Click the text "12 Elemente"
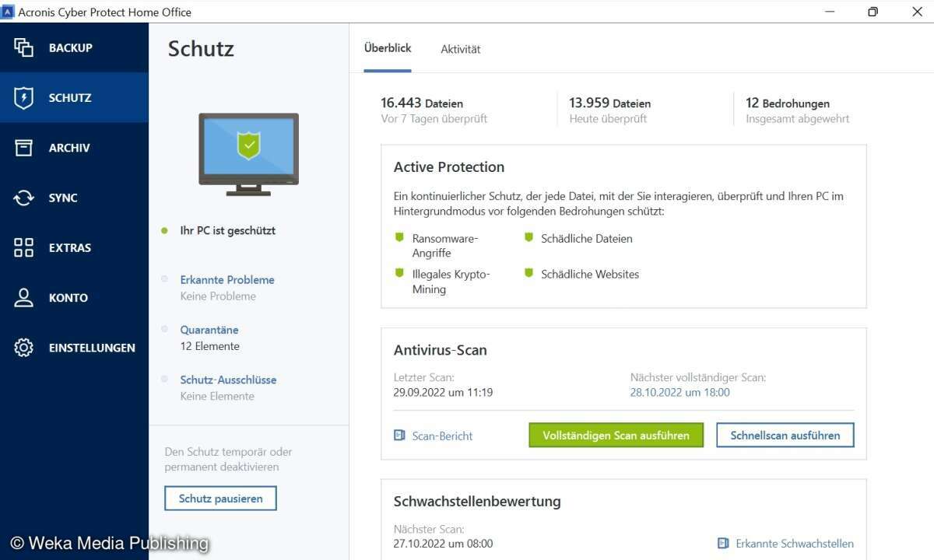Viewport: 934px width, 560px height. click(x=210, y=347)
